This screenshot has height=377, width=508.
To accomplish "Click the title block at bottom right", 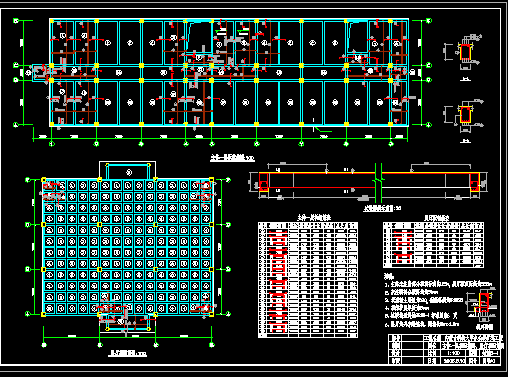I will click(446, 349).
